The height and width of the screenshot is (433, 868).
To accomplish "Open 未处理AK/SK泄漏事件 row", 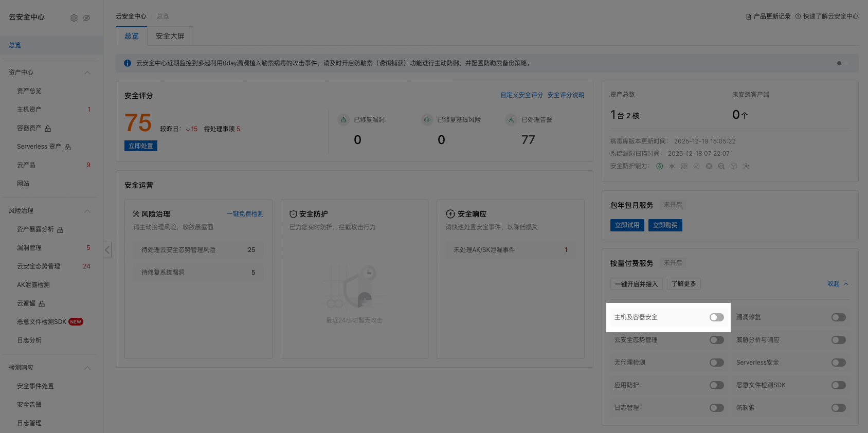I will (511, 250).
